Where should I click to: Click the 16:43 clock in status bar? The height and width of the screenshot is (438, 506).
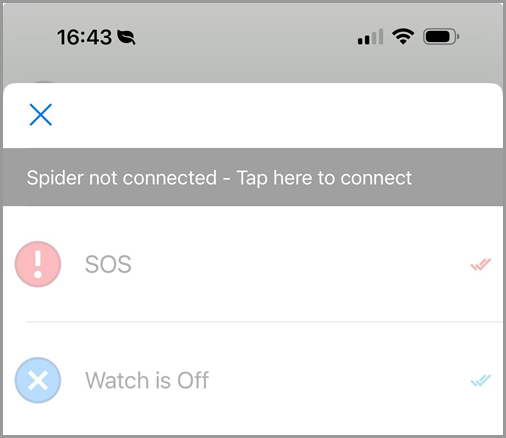[x=84, y=37]
